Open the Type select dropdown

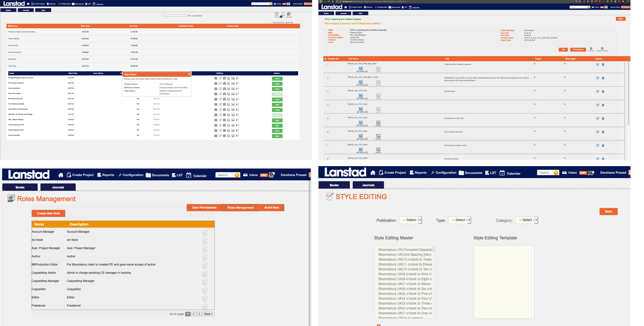point(459,220)
